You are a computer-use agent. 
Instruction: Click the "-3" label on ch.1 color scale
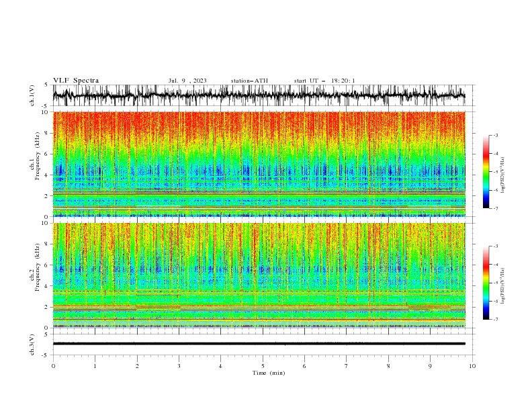[x=496, y=135]
